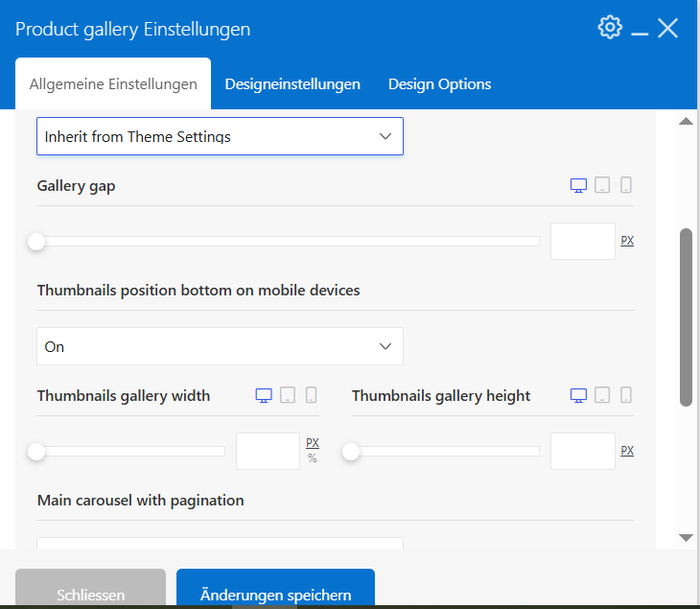Screen dimensions: 700x609
Task: Switch to Allgemeine Einstellungen tab
Action: pos(113,84)
